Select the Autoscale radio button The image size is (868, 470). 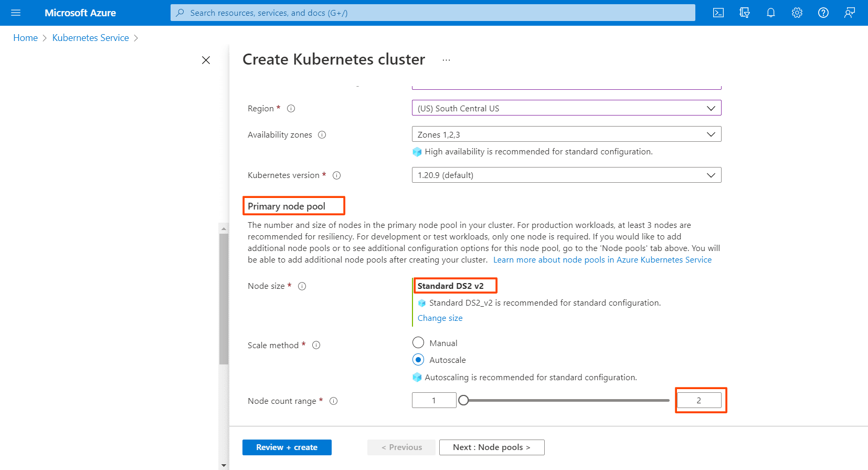coord(418,360)
